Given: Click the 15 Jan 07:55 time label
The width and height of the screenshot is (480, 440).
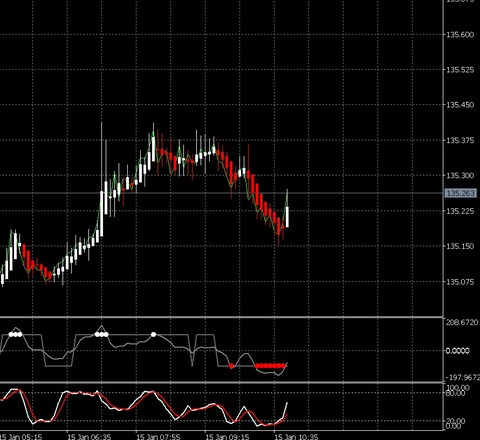Looking at the screenshot, I should 158,437.
